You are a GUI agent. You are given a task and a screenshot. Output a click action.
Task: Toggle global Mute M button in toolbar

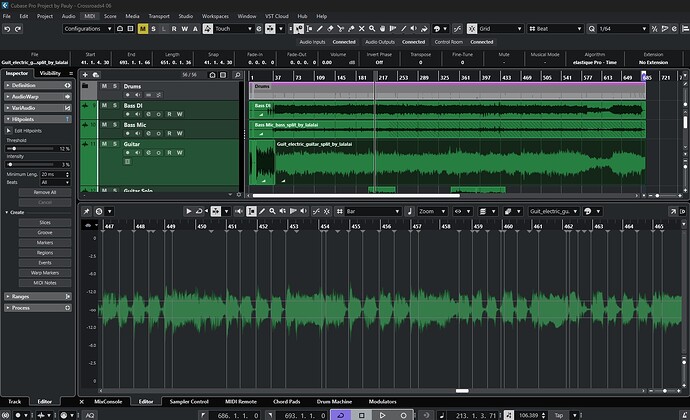point(143,29)
